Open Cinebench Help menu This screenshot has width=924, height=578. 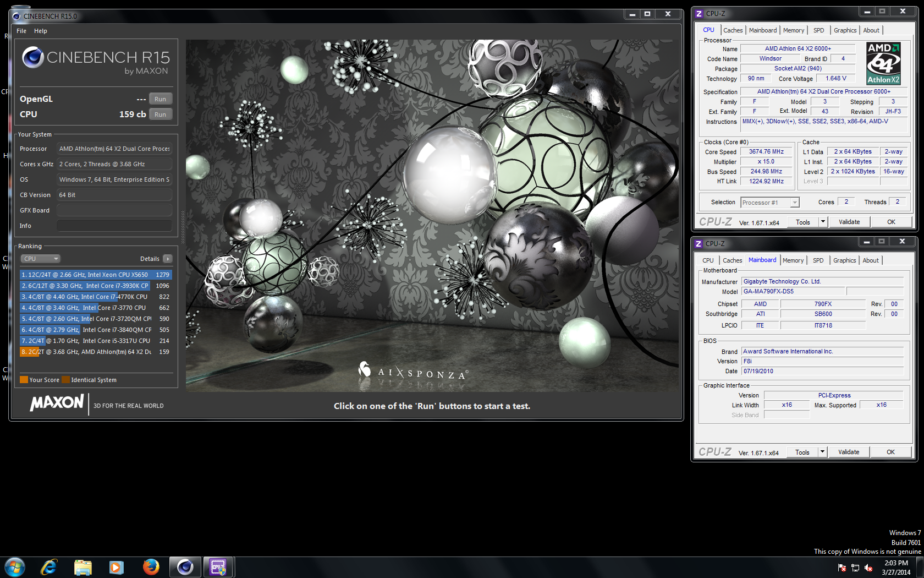coord(41,31)
